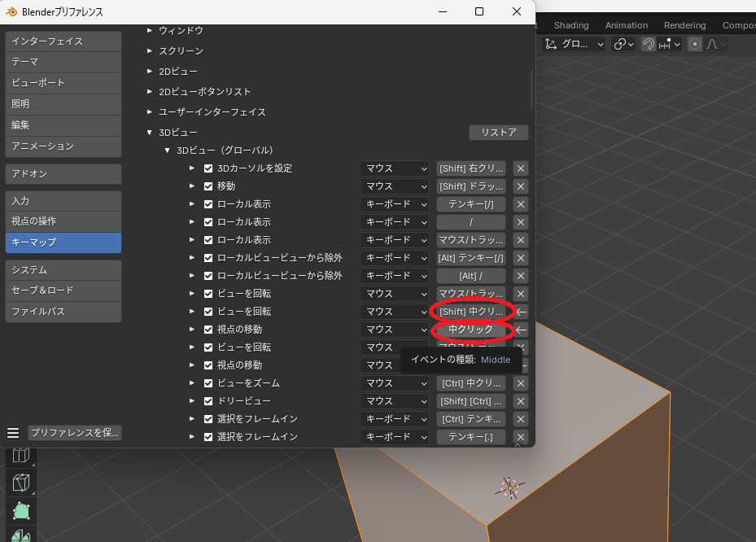Open the マウス dropdown for 3Dカーソルを設定
Screen dimensions: 756x542
(x=395, y=168)
